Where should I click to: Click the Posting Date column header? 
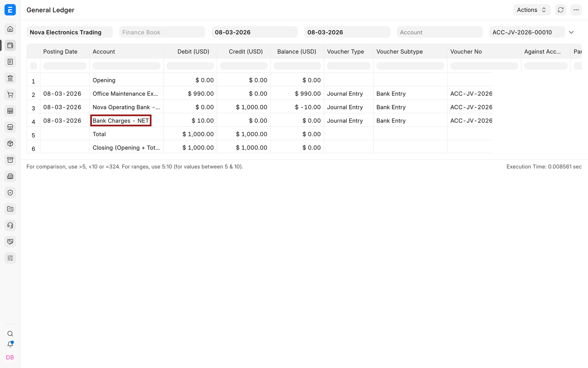[x=65, y=52]
